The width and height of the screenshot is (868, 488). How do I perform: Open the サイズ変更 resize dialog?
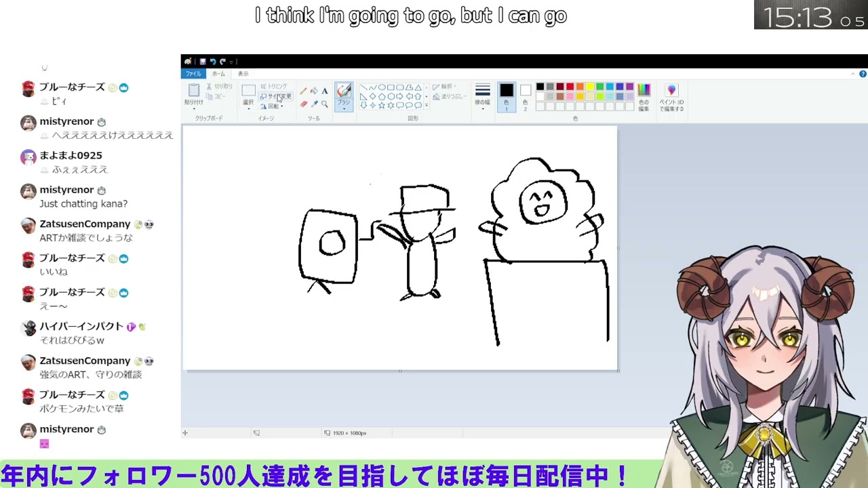coord(276,96)
